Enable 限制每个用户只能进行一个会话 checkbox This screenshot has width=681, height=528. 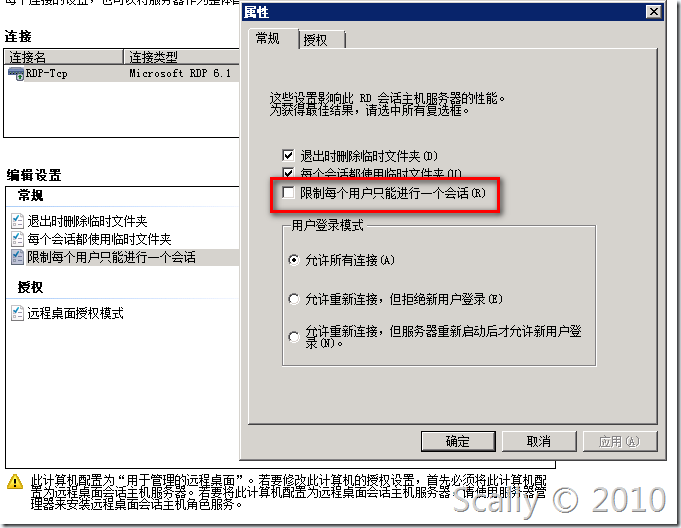point(288,192)
